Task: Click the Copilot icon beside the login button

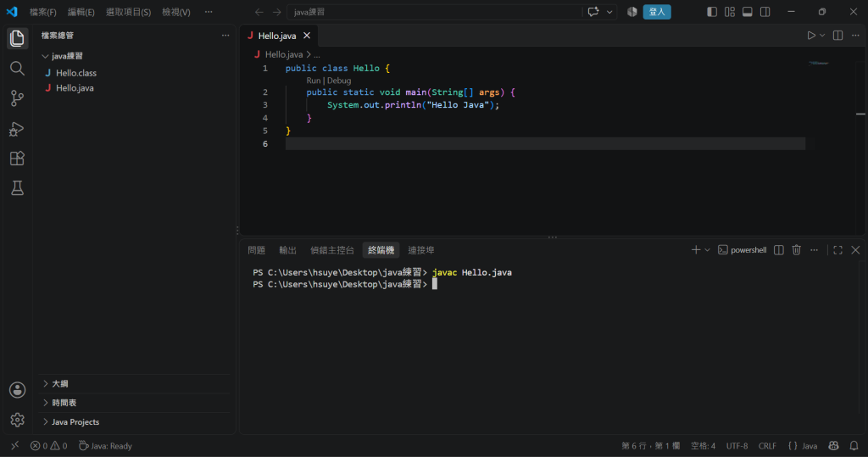Action: click(632, 12)
